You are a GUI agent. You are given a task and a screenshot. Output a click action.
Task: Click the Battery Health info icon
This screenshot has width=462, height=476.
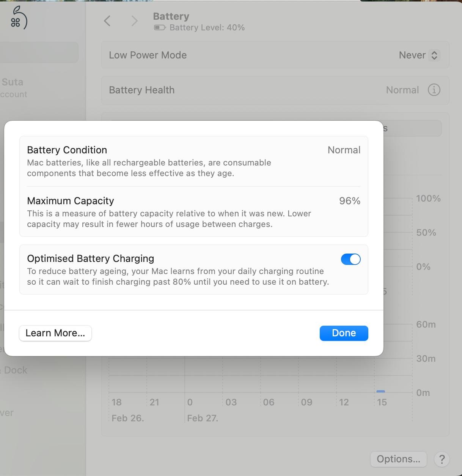434,90
